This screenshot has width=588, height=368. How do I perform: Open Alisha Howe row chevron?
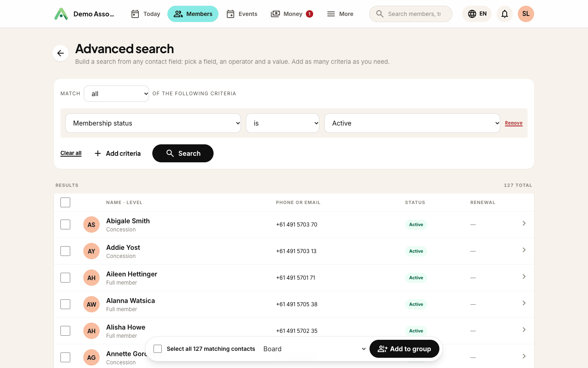point(524,330)
